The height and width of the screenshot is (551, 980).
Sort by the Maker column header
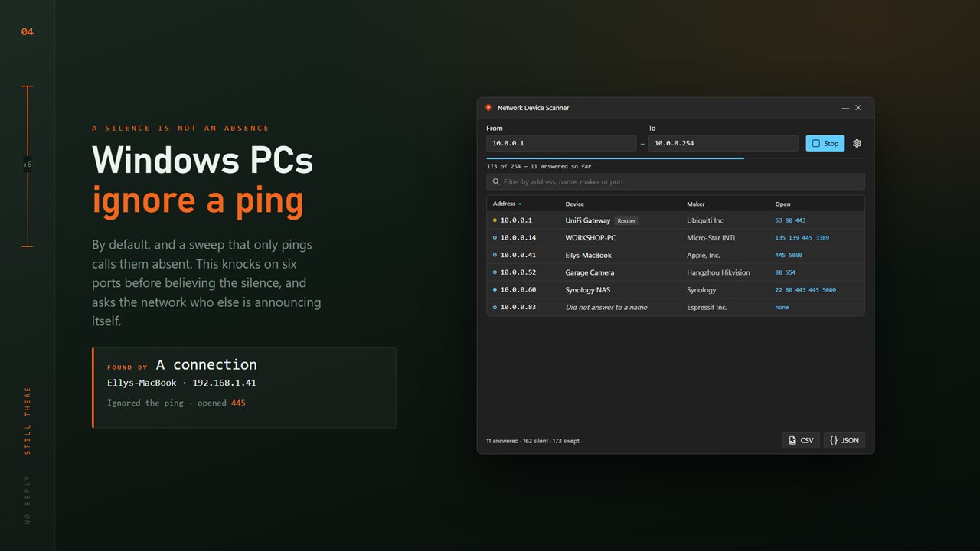pos(696,204)
